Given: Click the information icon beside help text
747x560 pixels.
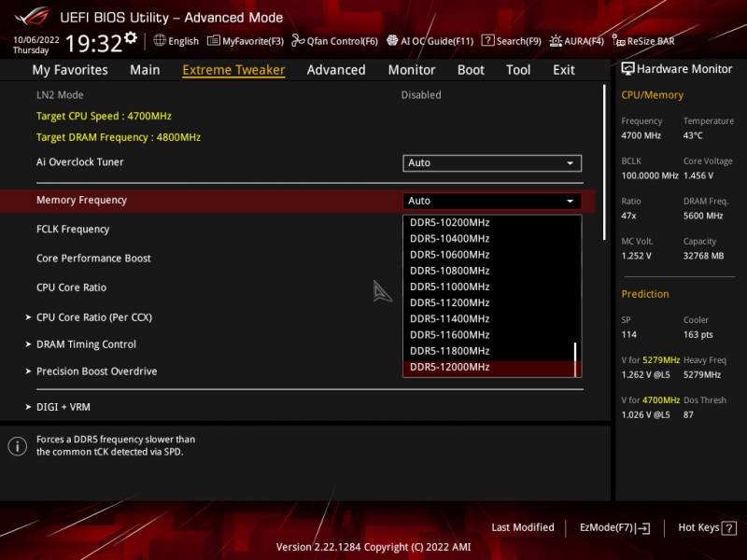Looking at the screenshot, I should coord(18,446).
